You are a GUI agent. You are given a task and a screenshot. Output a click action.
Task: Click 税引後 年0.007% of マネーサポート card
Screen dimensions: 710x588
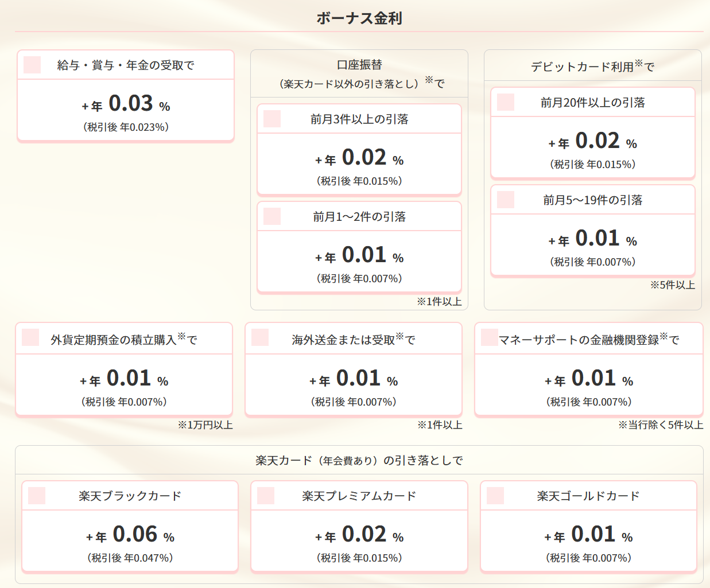589,402
